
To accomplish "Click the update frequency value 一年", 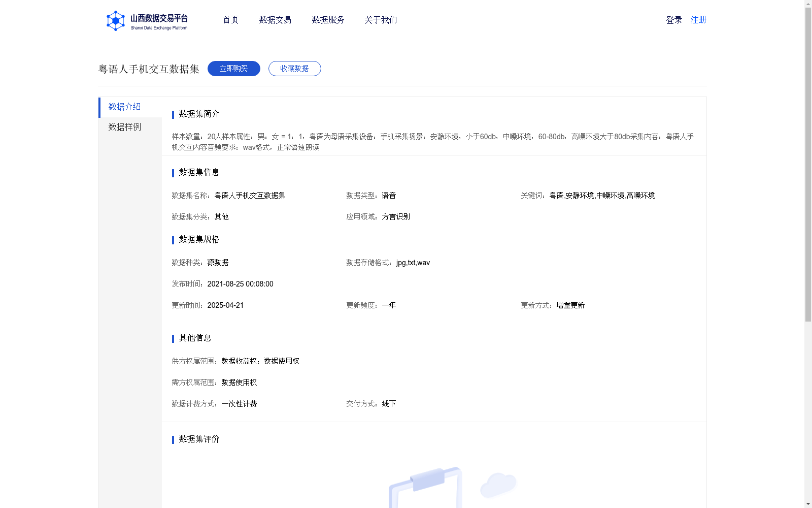I will (389, 305).
